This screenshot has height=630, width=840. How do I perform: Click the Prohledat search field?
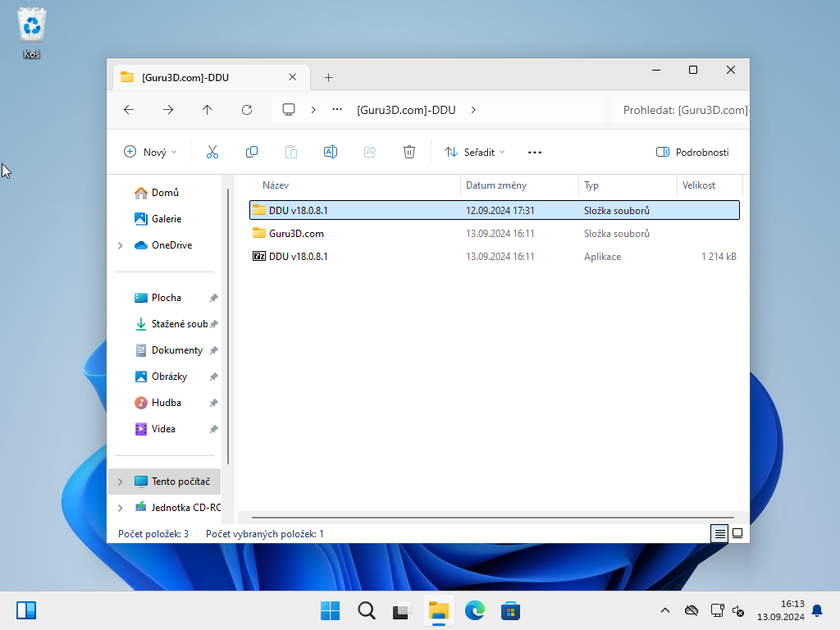click(681, 110)
